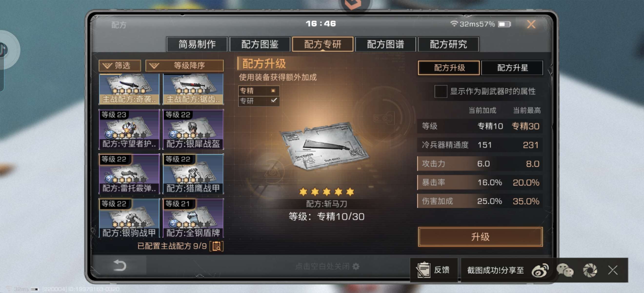The height and width of the screenshot is (293, 644).
Task: Close the 配方 panel with the orange X
Action: 531,24
